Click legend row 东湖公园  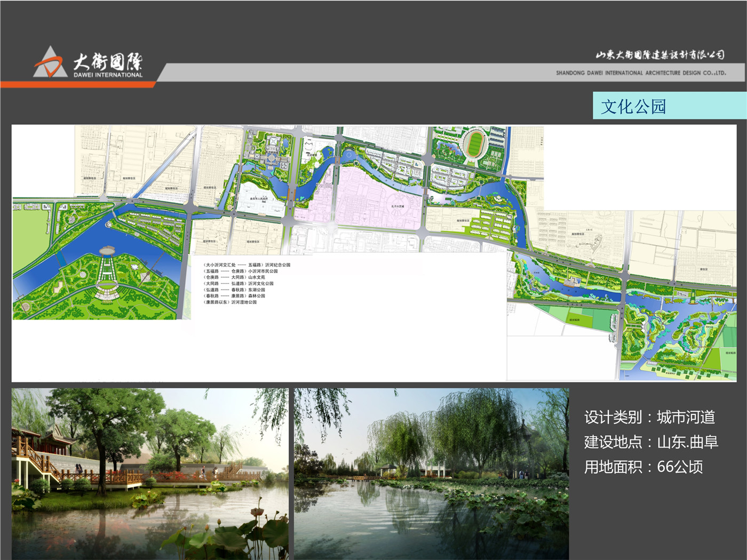pos(234,290)
